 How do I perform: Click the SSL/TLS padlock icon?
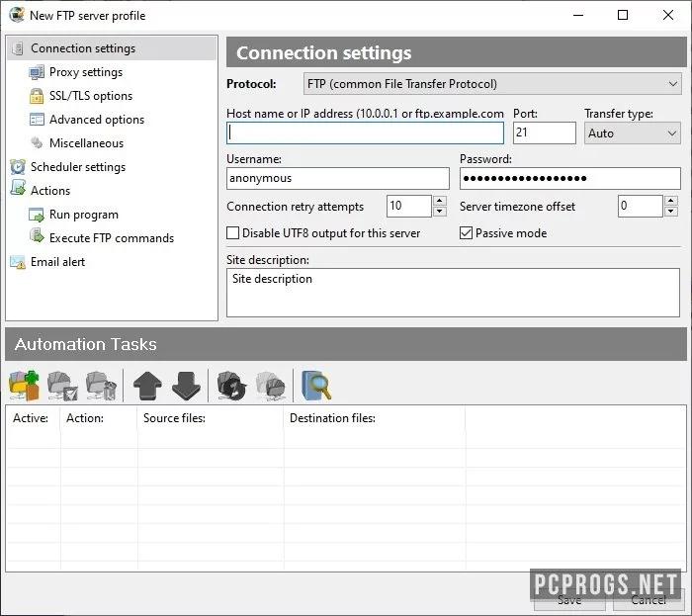tap(37, 96)
